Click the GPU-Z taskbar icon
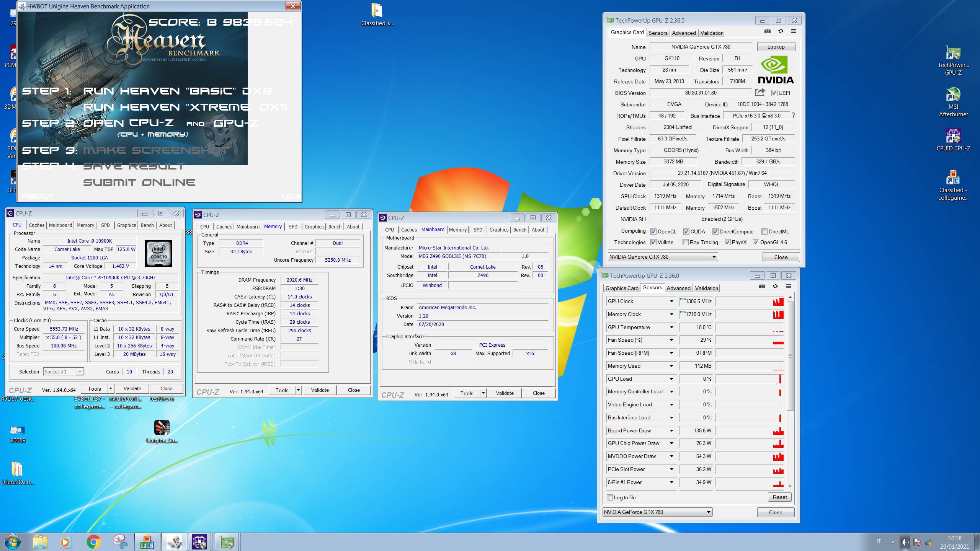This screenshot has width=980, height=551. pos(227,542)
